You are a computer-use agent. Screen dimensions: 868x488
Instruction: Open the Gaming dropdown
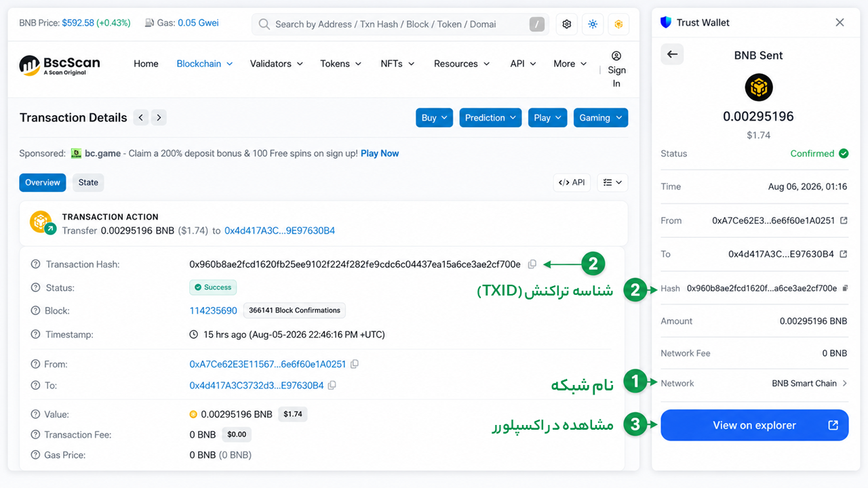pos(601,117)
